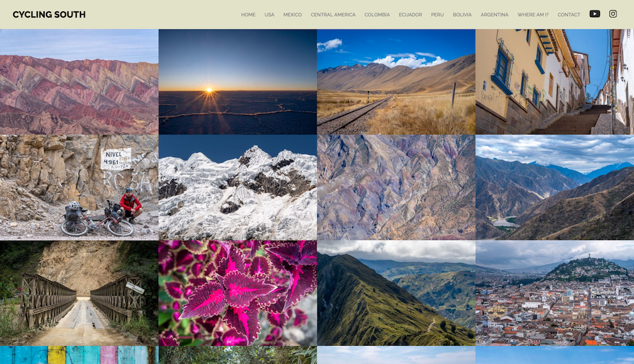The image size is (634, 364).
Task: Visit the Ecuador page
Action: [x=410, y=14]
